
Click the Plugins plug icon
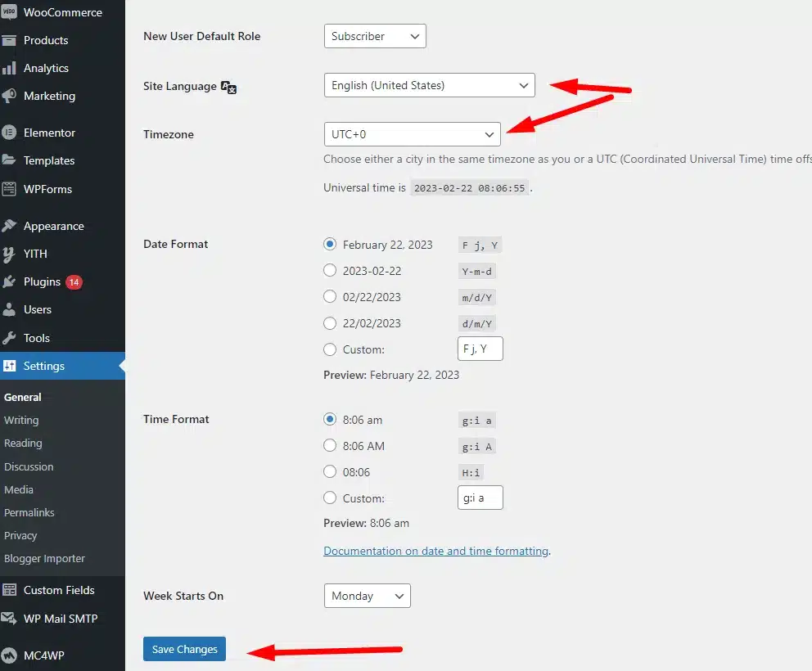pos(10,281)
